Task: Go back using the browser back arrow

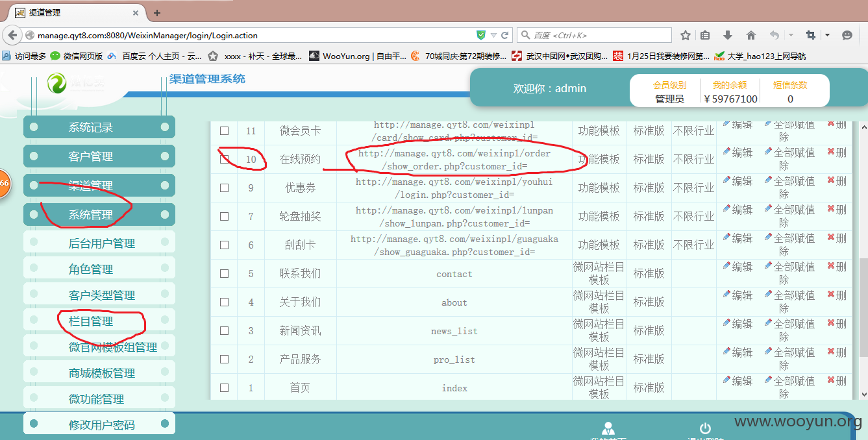Action: click(12, 35)
